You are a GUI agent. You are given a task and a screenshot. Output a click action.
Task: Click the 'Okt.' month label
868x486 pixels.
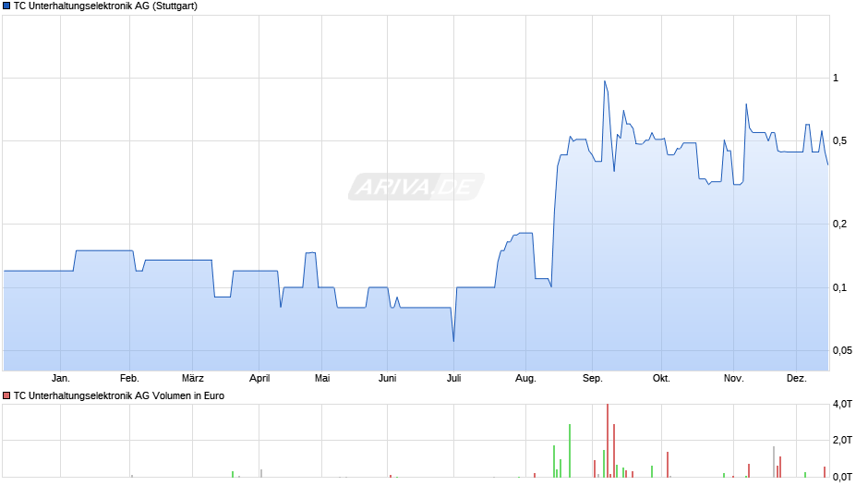(x=661, y=379)
